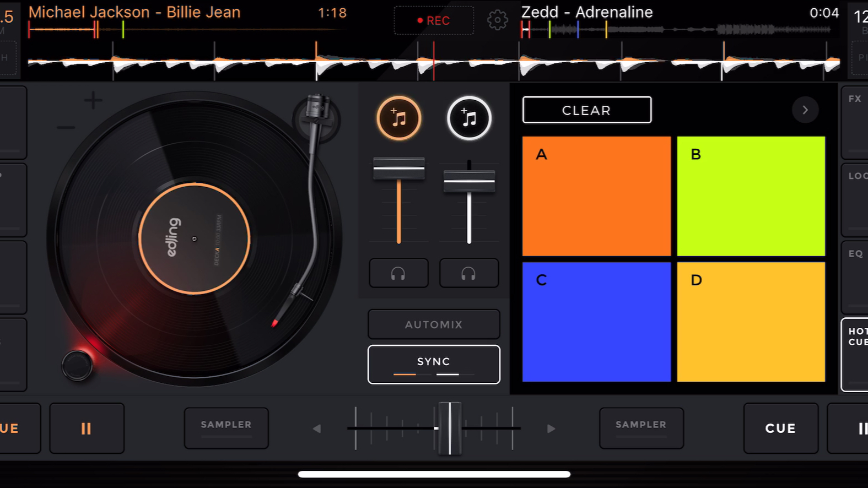868x488 pixels.
Task: Click the vinyl record center label
Action: (x=194, y=238)
